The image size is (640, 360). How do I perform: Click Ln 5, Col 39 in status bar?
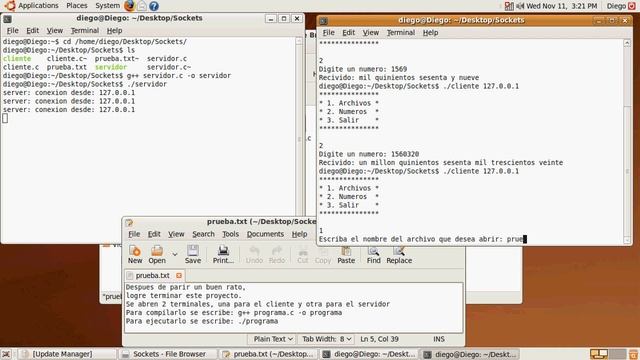click(379, 339)
